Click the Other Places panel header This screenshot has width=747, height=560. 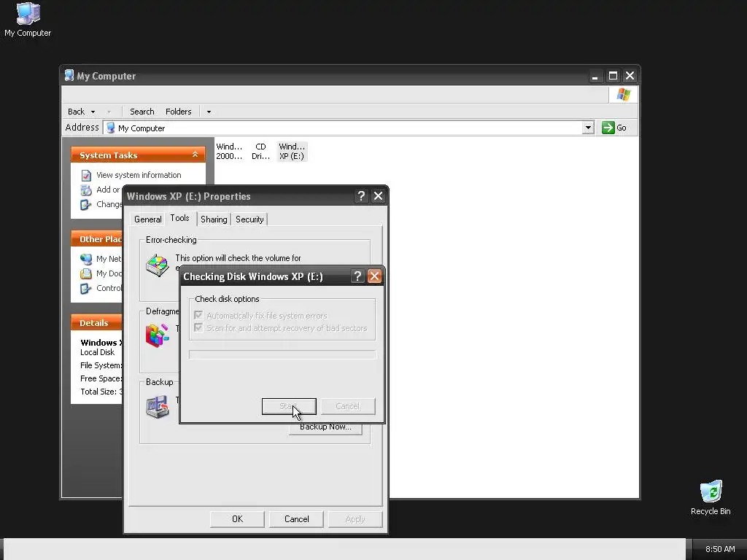pos(97,239)
